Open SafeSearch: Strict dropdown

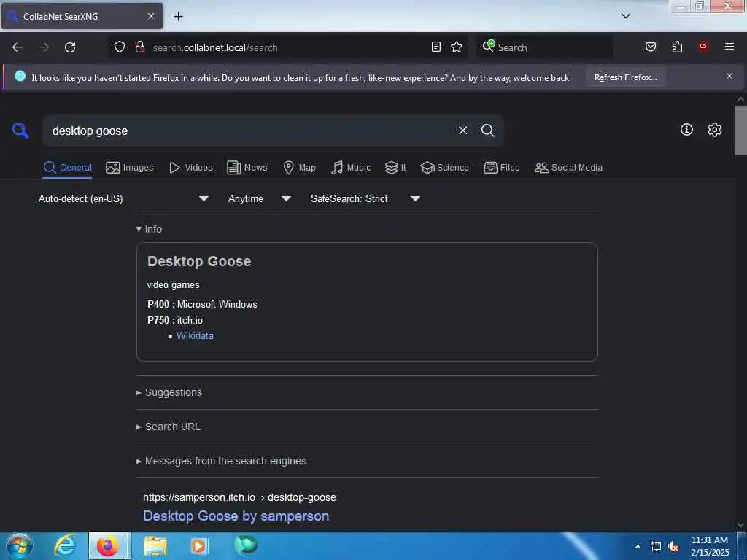[365, 198]
